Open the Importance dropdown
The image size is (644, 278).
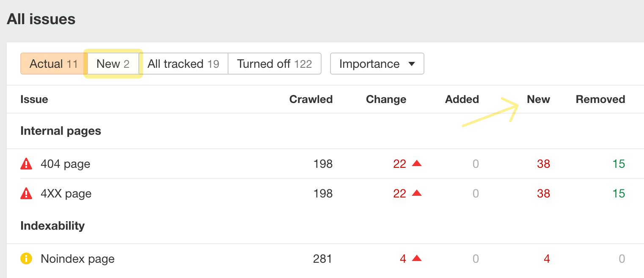[x=377, y=64]
